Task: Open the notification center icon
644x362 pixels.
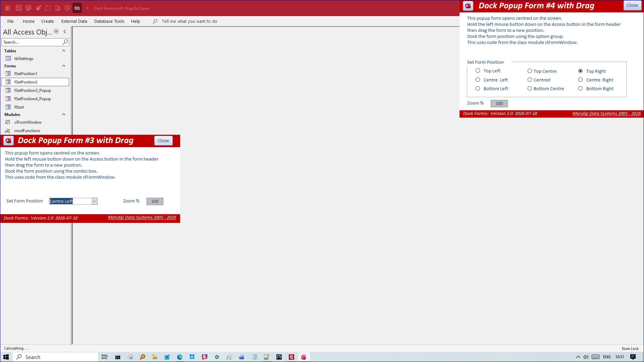Action: click(633, 357)
